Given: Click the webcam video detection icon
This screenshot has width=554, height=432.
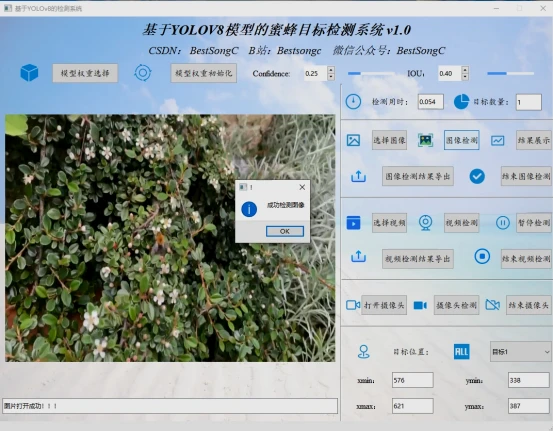Looking at the screenshot, I should [425, 223].
